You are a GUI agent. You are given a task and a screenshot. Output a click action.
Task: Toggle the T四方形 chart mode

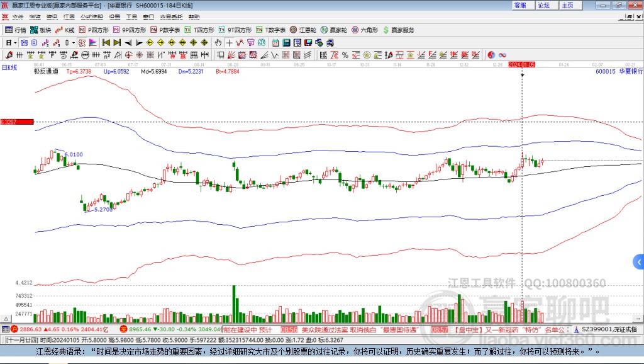tap(200, 30)
